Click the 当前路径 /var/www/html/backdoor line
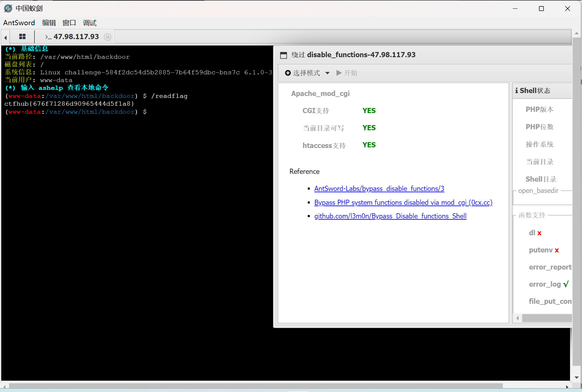 67,57
